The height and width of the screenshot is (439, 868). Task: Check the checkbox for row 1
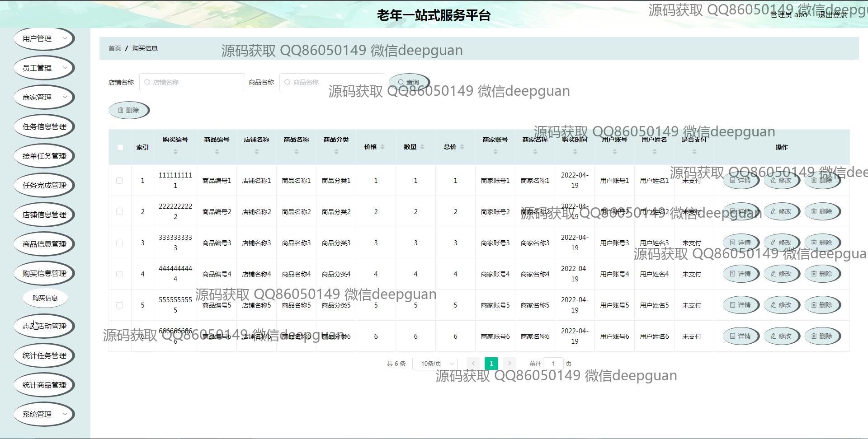[119, 181]
